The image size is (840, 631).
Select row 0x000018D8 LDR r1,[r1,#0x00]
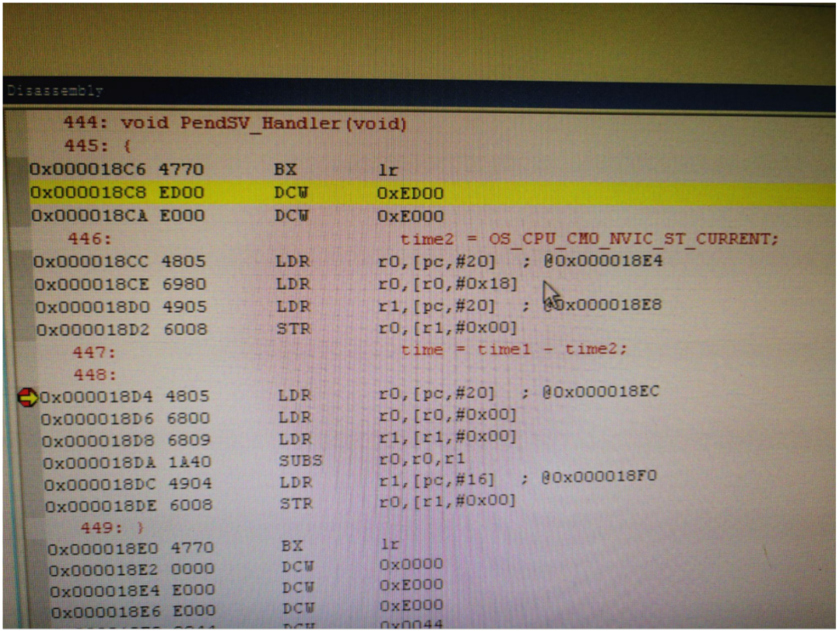pos(279,439)
